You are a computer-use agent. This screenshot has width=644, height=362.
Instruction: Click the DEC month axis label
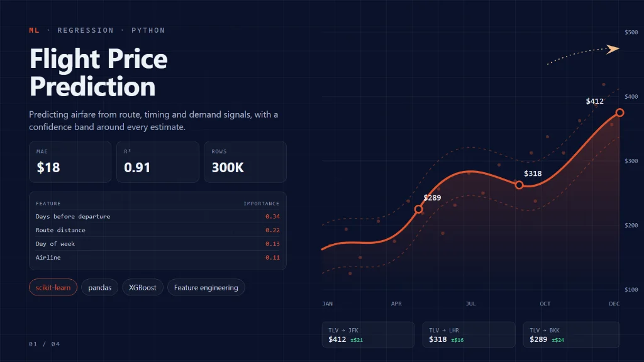coord(614,304)
